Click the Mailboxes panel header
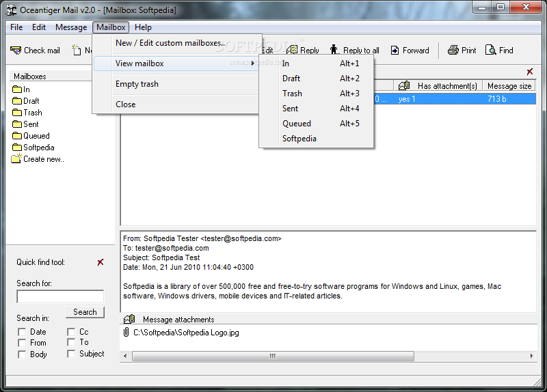Screen dimensions: 547x392 51,76
